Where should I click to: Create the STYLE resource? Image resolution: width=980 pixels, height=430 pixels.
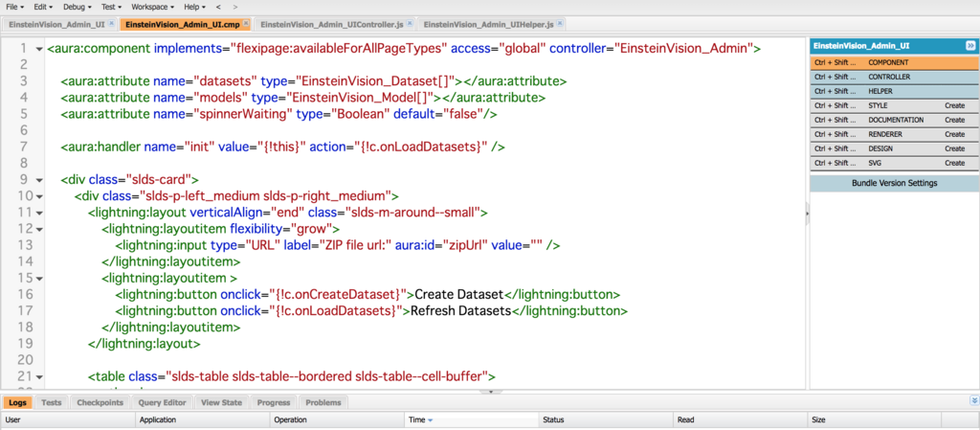[x=954, y=105]
